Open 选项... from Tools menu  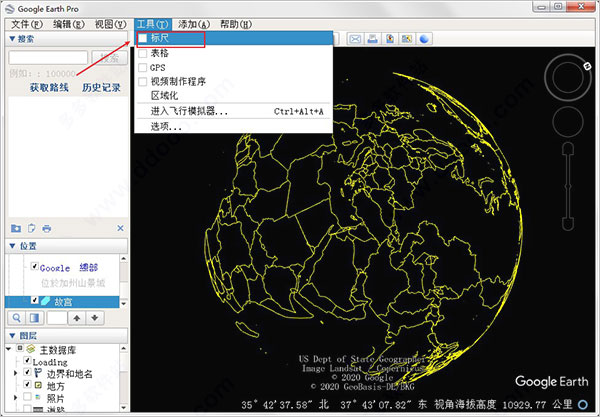(233, 127)
